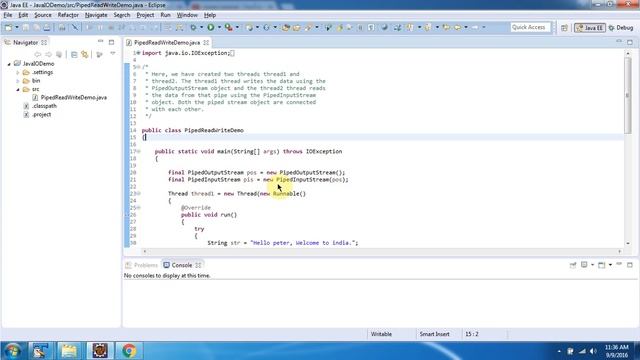This screenshot has width=640, height=360.
Task: Click the New Server globe toolbar icon
Action: (249, 27)
